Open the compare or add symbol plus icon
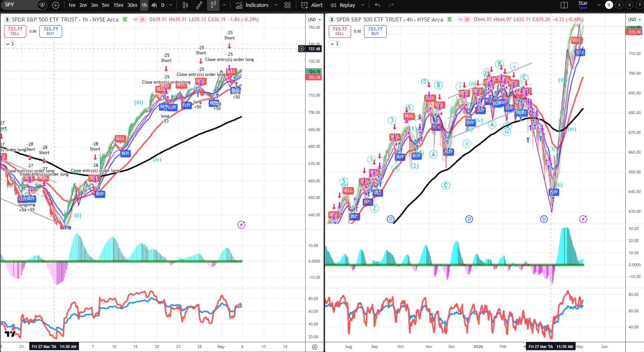The height and width of the screenshot is (352, 644). pos(56,5)
